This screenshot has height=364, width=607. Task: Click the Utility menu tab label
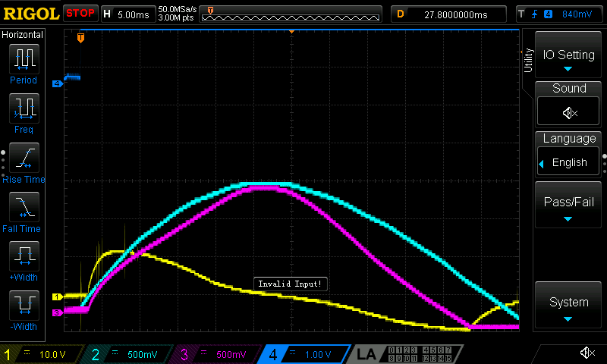(x=528, y=61)
